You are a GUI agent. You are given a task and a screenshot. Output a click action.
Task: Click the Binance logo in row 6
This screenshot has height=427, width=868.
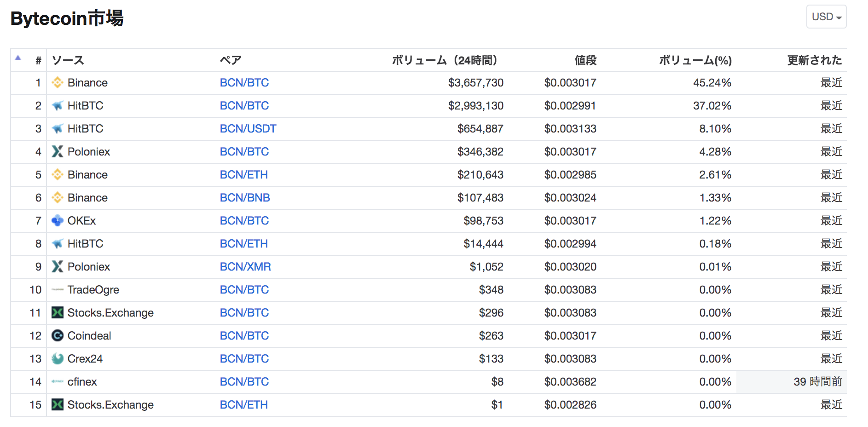point(57,198)
